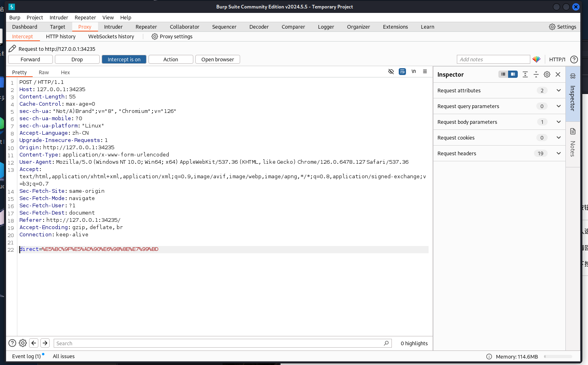Open the search help question icon
This screenshot has width=588, height=365.
[x=13, y=343]
